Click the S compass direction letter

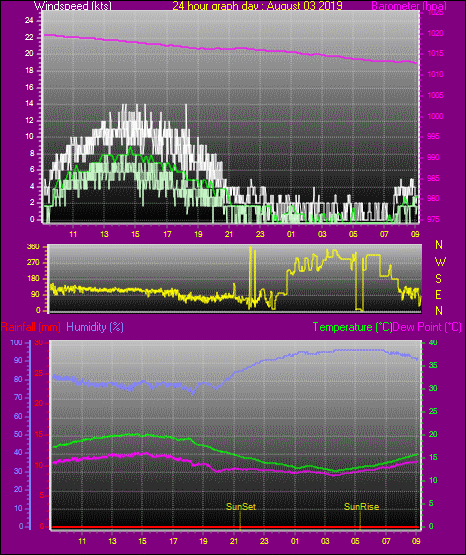pyautogui.click(x=438, y=279)
